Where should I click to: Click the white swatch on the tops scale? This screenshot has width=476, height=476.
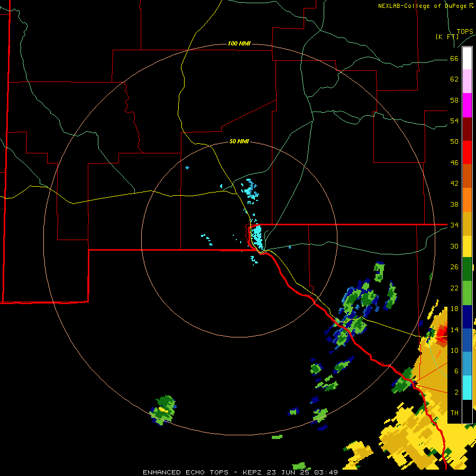[x=467, y=58]
